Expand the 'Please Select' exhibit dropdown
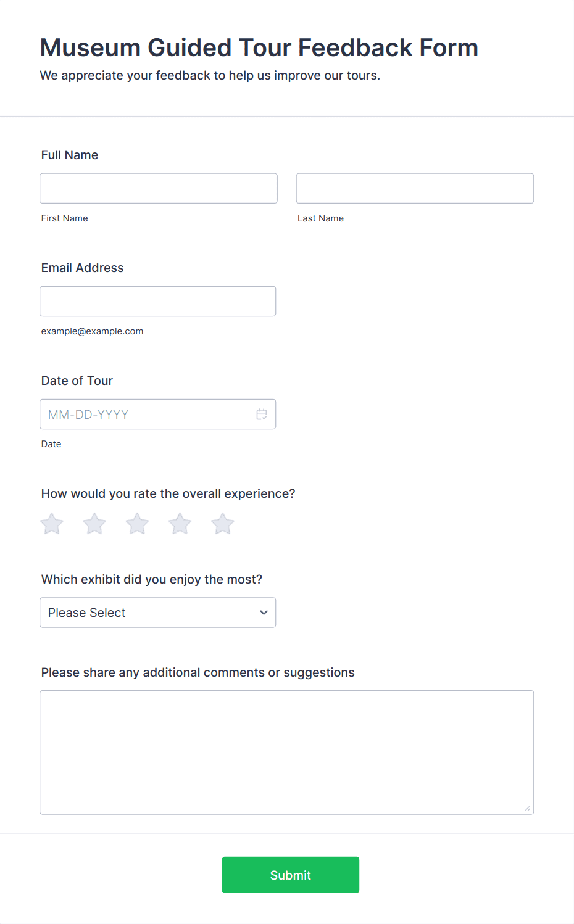Image resolution: width=574 pixels, height=924 pixels. (158, 613)
